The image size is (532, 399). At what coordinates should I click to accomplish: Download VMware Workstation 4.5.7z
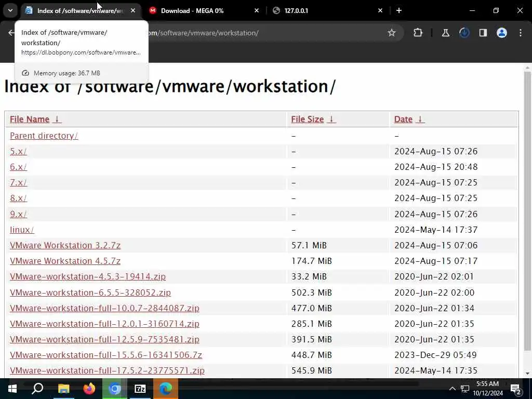[65, 261]
